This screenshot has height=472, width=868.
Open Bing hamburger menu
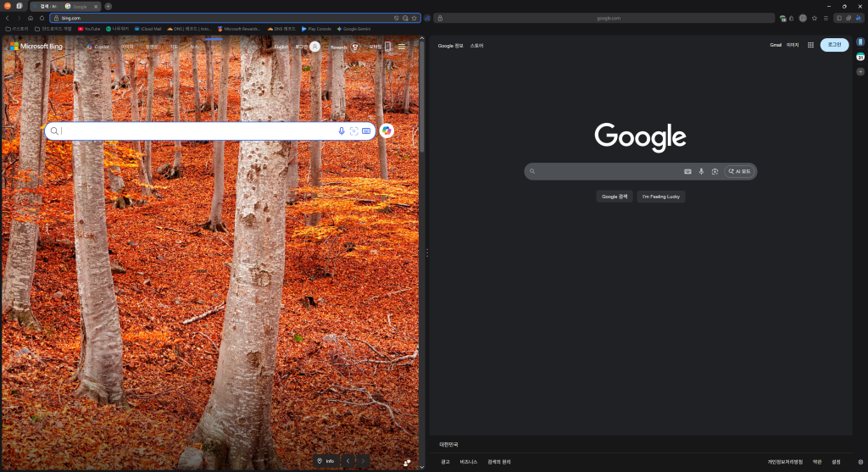(402, 47)
